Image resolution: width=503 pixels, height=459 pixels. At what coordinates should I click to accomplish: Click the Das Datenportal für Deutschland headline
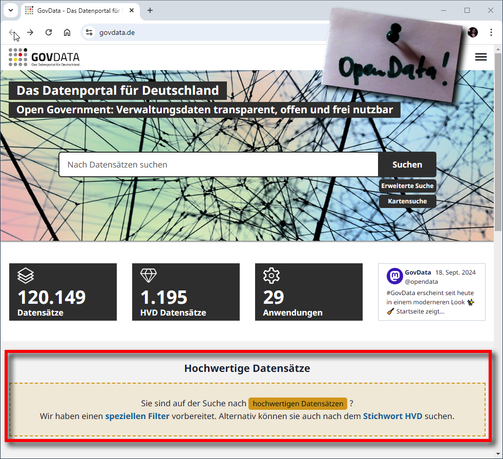(118, 91)
